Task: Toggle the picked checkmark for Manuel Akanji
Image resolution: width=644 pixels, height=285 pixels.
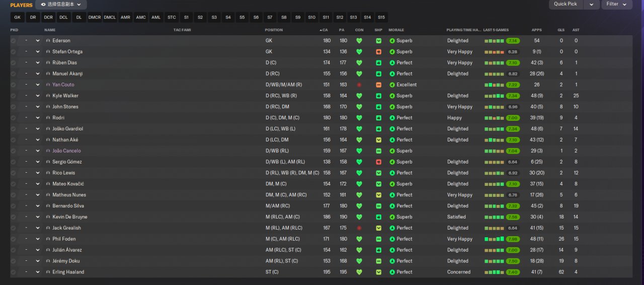Action: [13, 74]
